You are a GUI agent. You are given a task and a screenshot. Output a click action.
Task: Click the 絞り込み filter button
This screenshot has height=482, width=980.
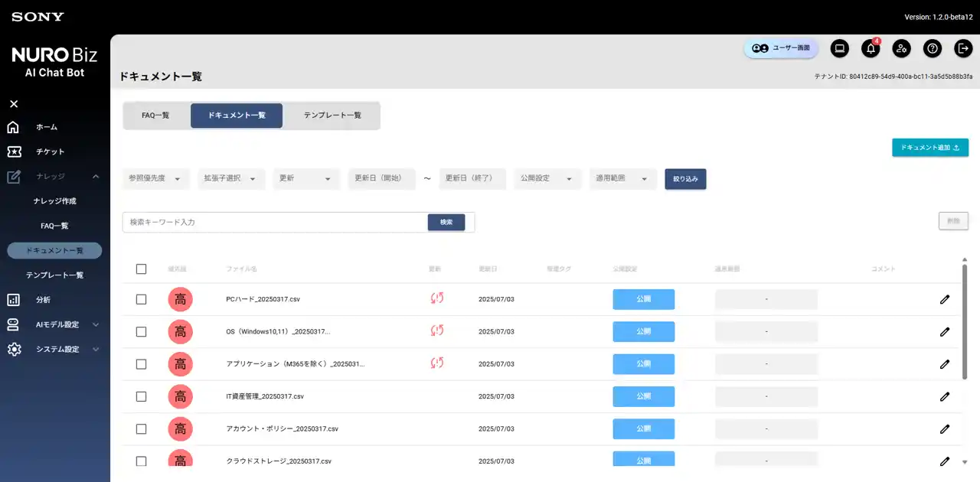pyautogui.click(x=685, y=178)
